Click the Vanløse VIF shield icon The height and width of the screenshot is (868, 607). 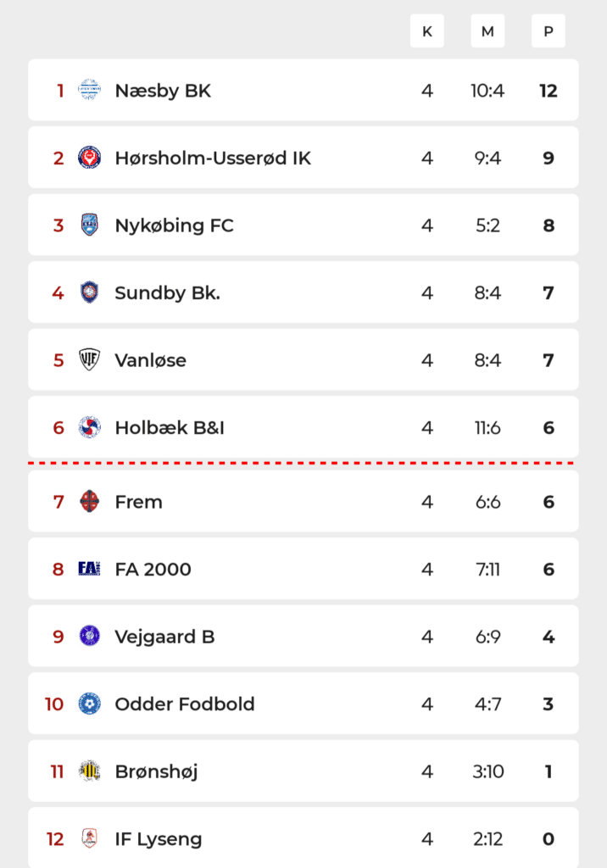point(89,359)
